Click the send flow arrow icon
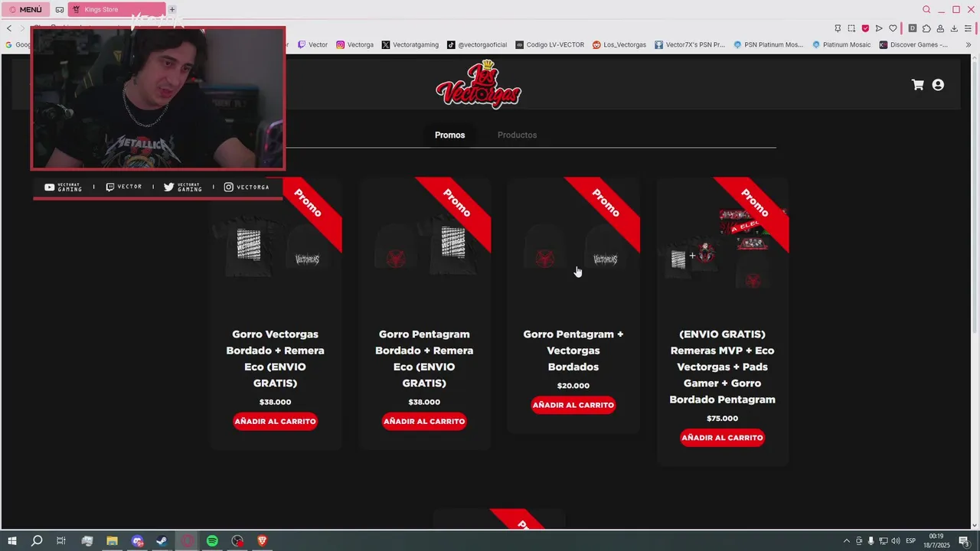This screenshot has height=551, width=980. coord(879,28)
